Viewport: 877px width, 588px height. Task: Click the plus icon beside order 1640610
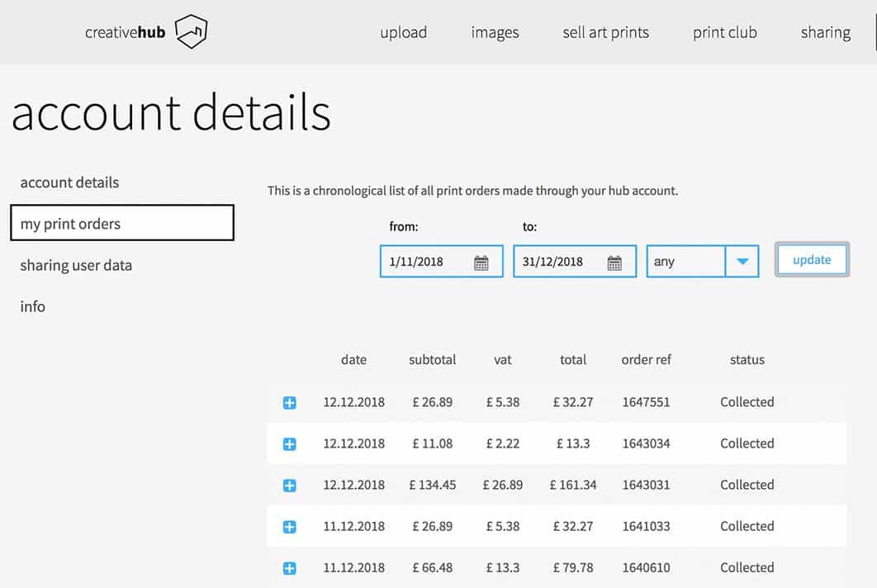pos(290,568)
